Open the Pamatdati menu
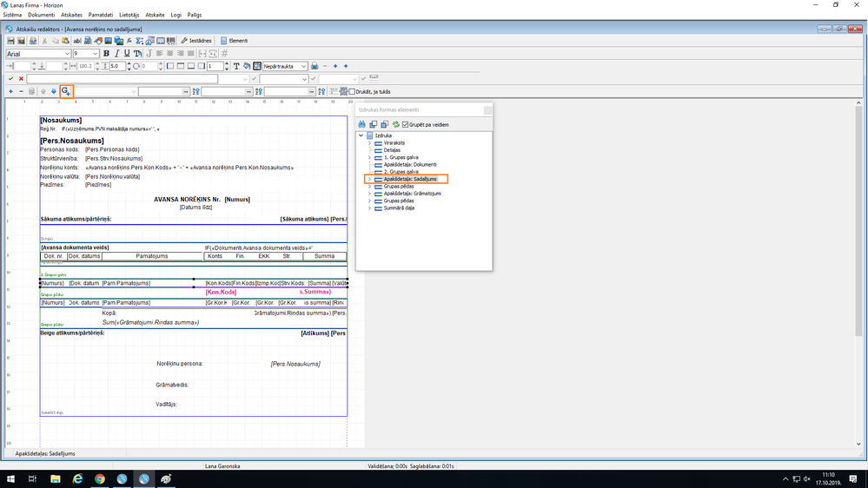Viewport: 868px width, 488px height. [101, 15]
